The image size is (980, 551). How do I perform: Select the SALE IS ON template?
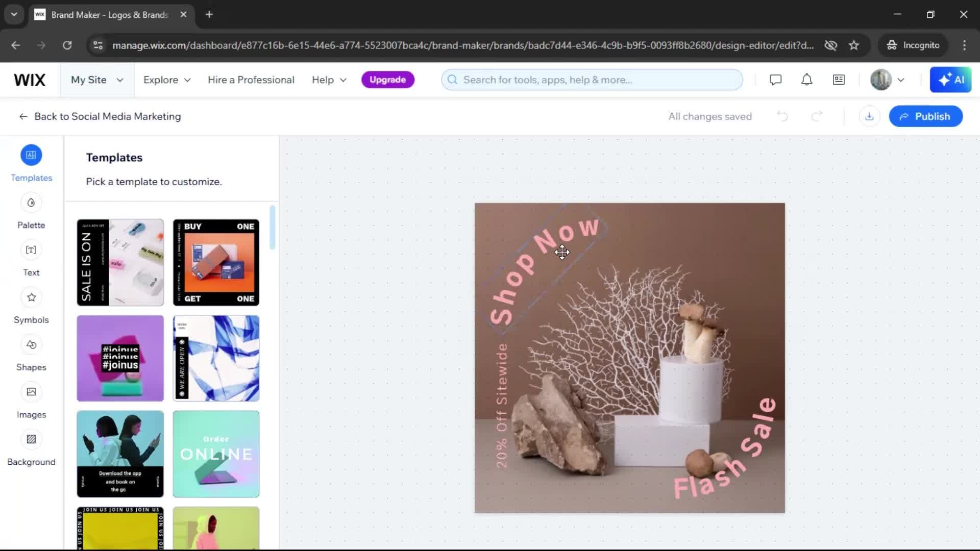(120, 262)
